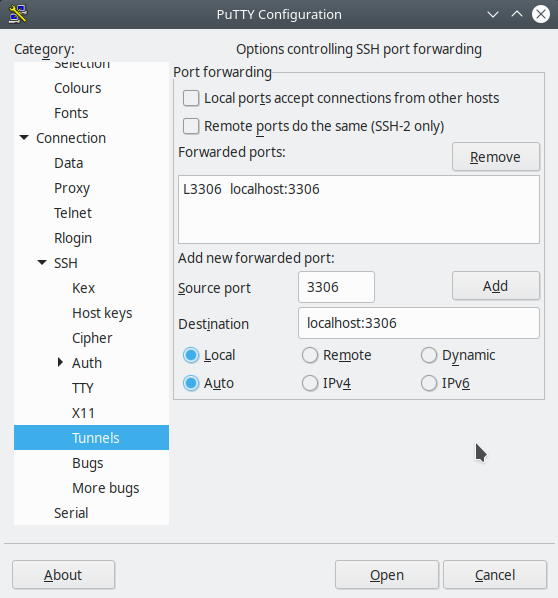Select the X11 category
558x598 pixels.
(x=83, y=413)
